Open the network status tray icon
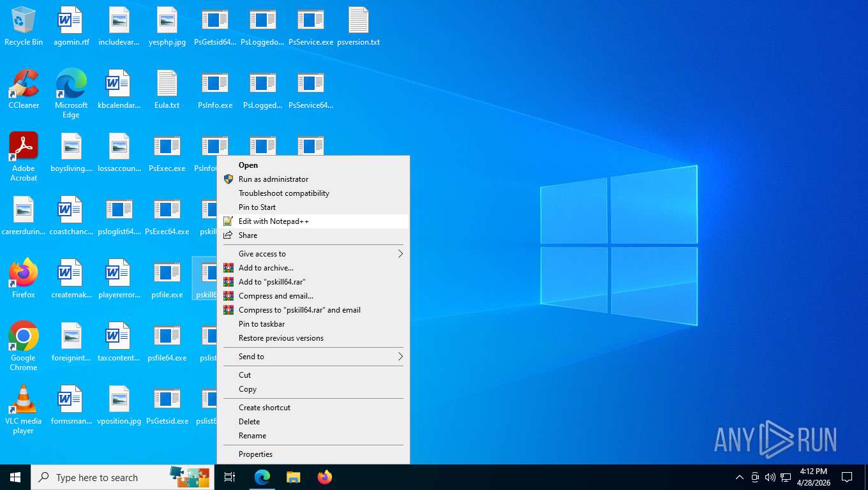Viewport: 868px width, 490px height. point(786,477)
